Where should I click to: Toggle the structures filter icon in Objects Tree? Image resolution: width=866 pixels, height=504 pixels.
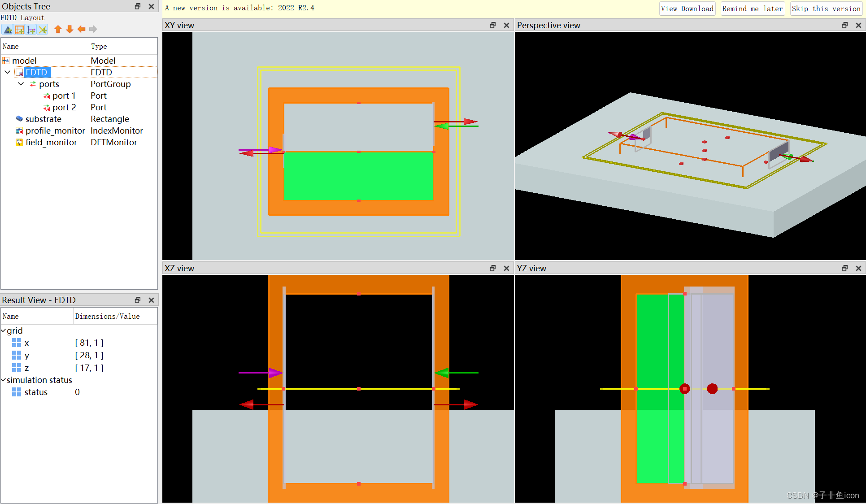coord(8,30)
